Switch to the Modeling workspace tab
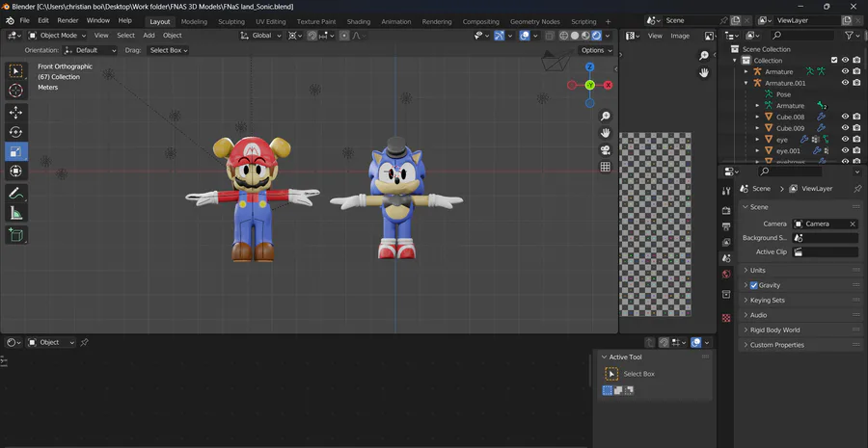 [194, 21]
